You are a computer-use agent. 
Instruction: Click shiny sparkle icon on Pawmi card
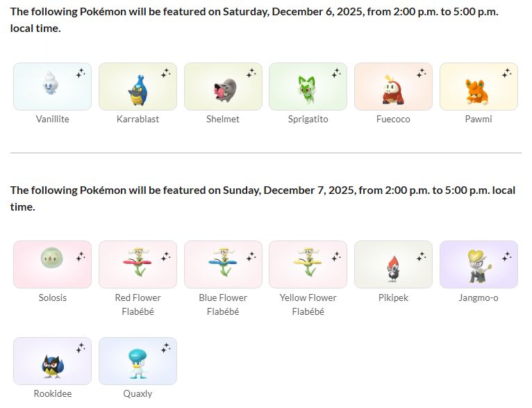click(507, 73)
